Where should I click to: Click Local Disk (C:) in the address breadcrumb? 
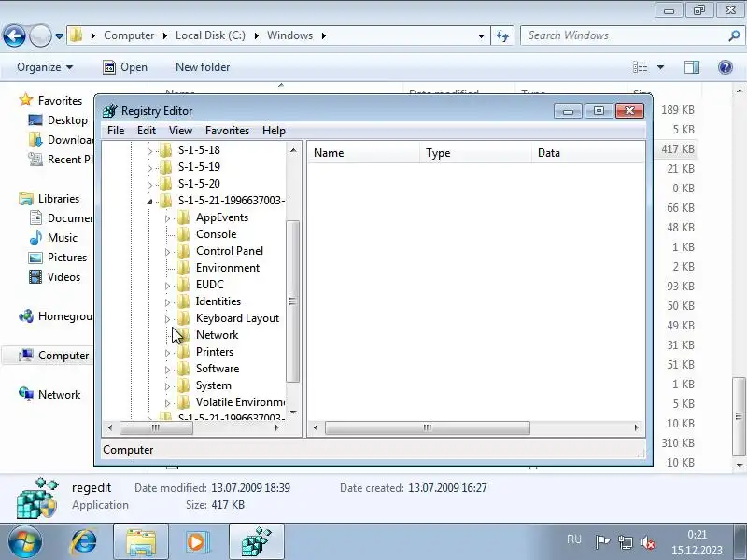point(210,35)
